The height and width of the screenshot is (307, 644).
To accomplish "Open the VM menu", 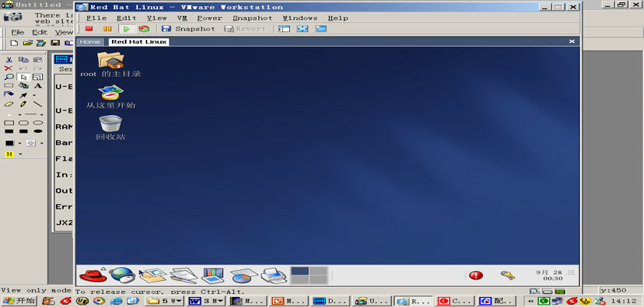I will 182,18.
